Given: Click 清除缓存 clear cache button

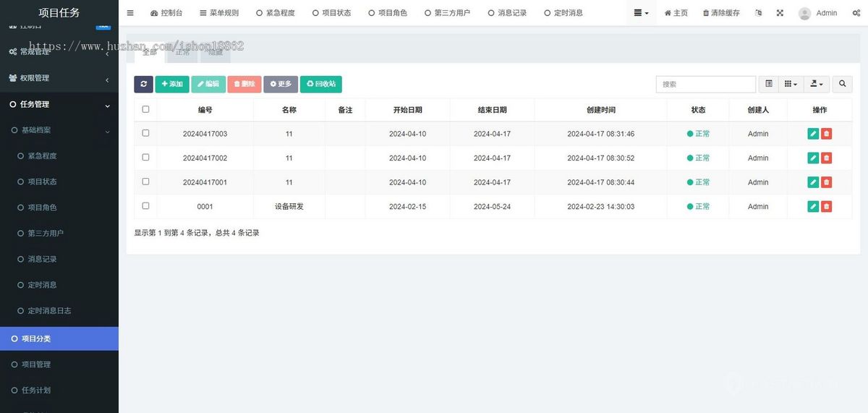Looking at the screenshot, I should (721, 13).
